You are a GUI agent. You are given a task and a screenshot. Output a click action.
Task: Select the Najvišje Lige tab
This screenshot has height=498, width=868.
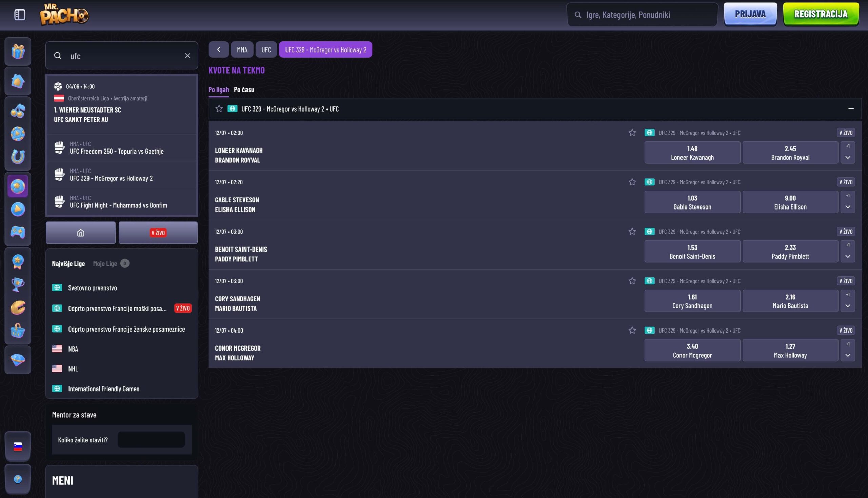pos(68,264)
